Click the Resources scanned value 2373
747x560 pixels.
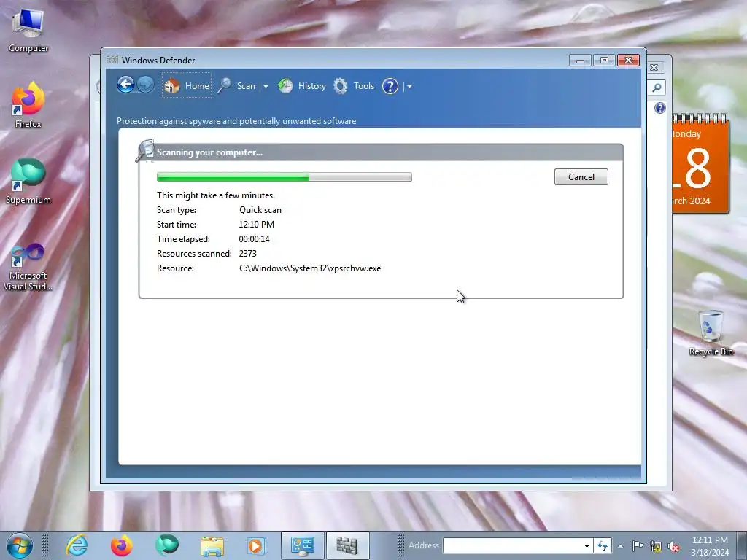pyautogui.click(x=248, y=253)
